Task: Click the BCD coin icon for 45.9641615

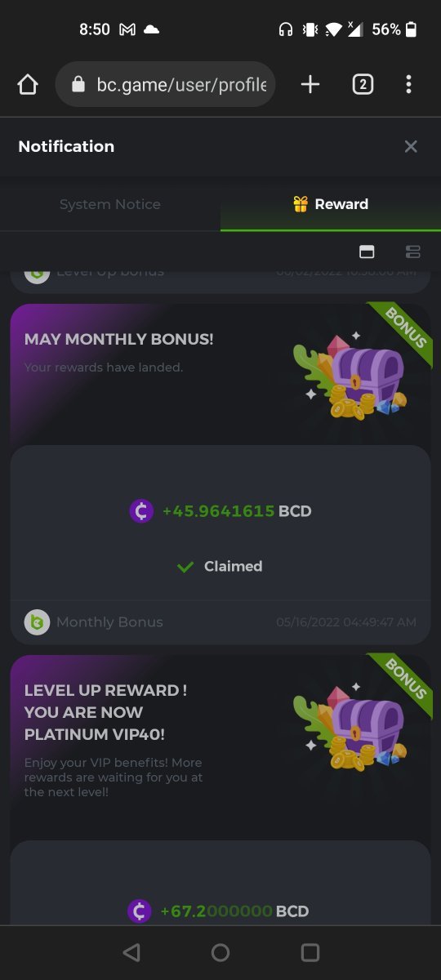Action: click(141, 511)
